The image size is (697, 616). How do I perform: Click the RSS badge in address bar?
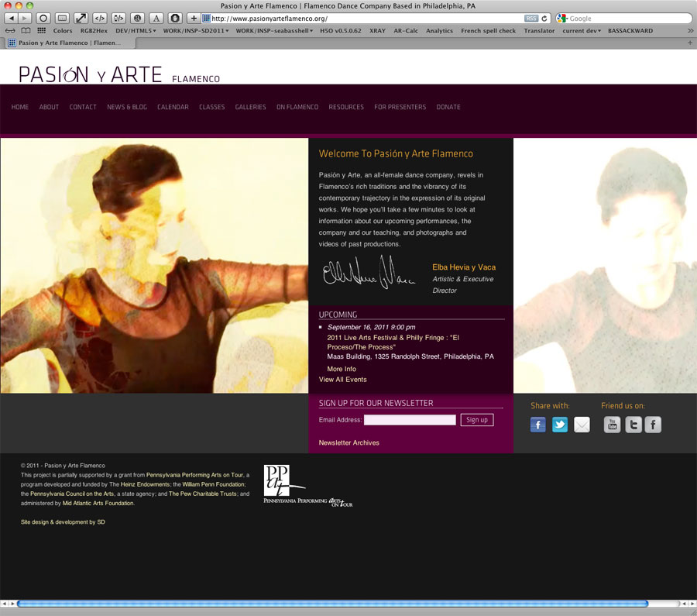click(x=530, y=18)
